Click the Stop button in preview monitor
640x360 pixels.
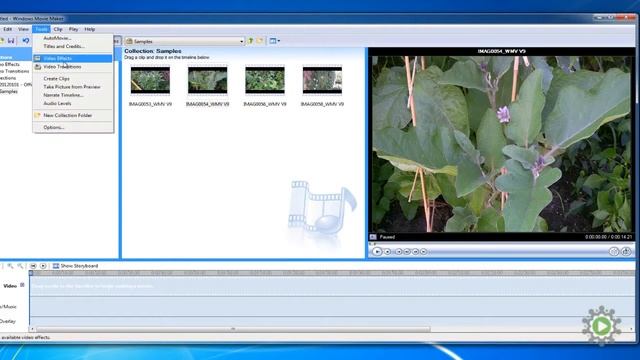[387, 252]
